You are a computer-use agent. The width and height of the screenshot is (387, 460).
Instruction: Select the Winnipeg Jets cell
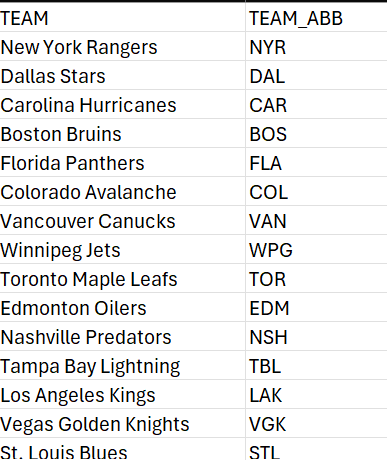point(122,250)
